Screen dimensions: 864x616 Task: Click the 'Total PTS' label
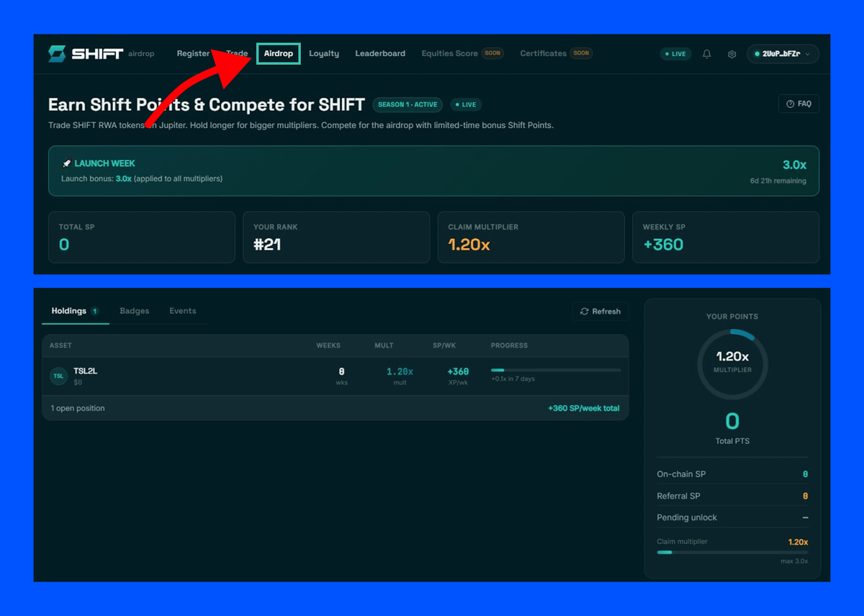732,441
